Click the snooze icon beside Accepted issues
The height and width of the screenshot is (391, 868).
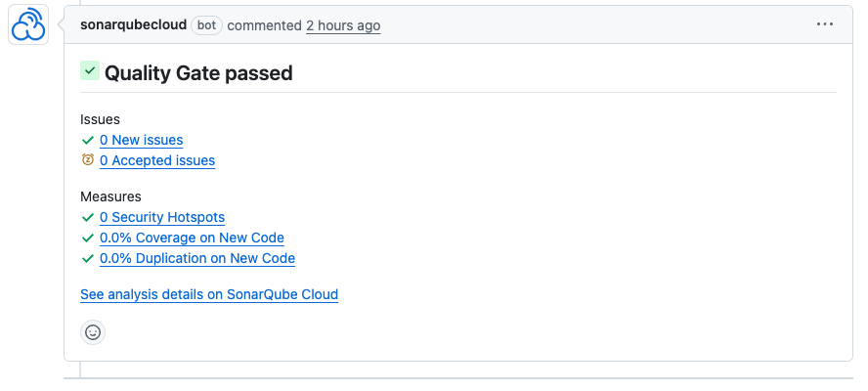coord(88,160)
